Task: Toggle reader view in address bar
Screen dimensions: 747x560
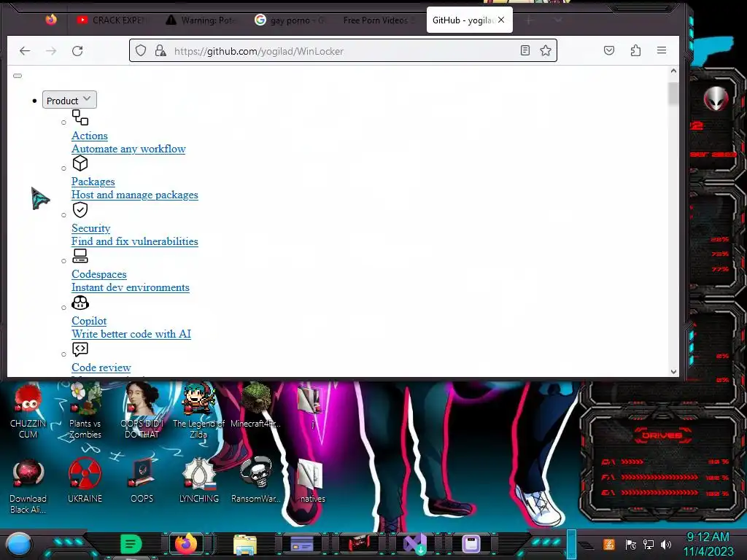Action: pyautogui.click(x=525, y=50)
